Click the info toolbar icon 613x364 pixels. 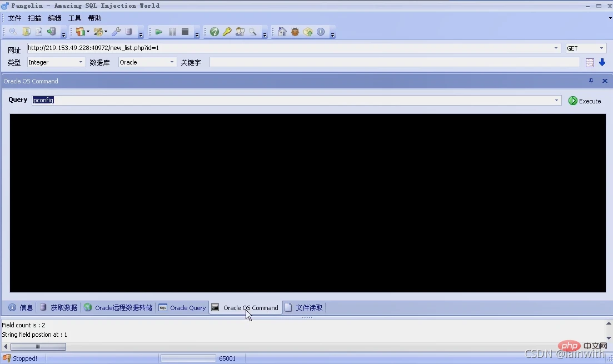pos(321,32)
